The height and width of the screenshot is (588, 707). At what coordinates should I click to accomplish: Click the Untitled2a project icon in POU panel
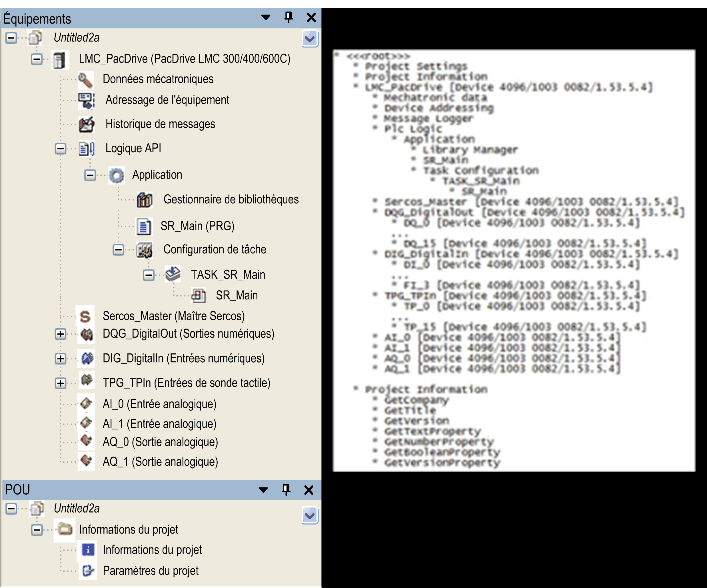point(37,509)
